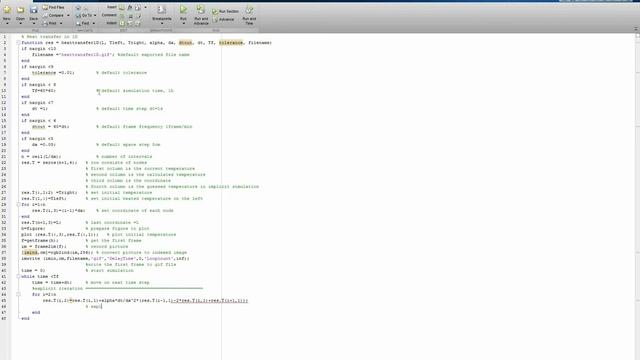Click the ceil(L/dx) assignment on line 21
The width and height of the screenshot is (640, 360).
tap(41, 156)
